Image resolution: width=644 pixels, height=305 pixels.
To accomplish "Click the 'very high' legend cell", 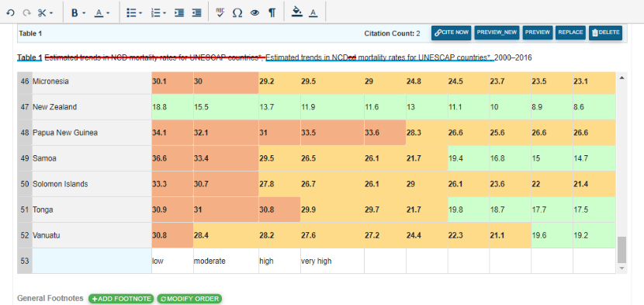I will click(x=332, y=261).
